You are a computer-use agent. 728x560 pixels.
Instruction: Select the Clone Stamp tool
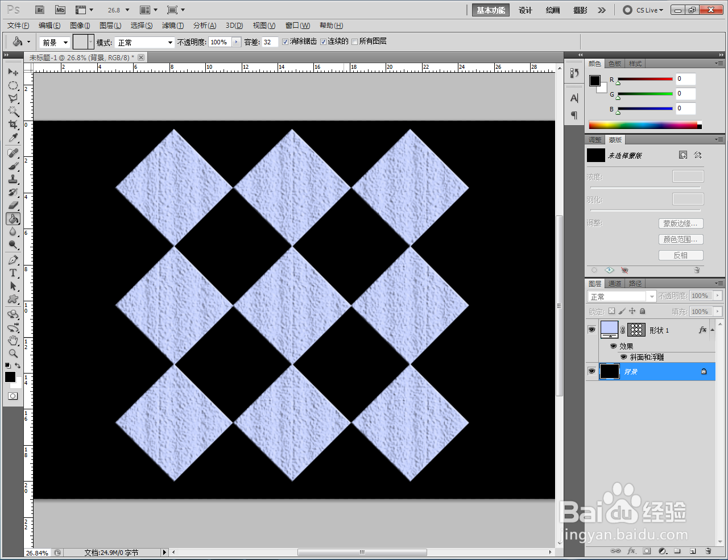13,179
